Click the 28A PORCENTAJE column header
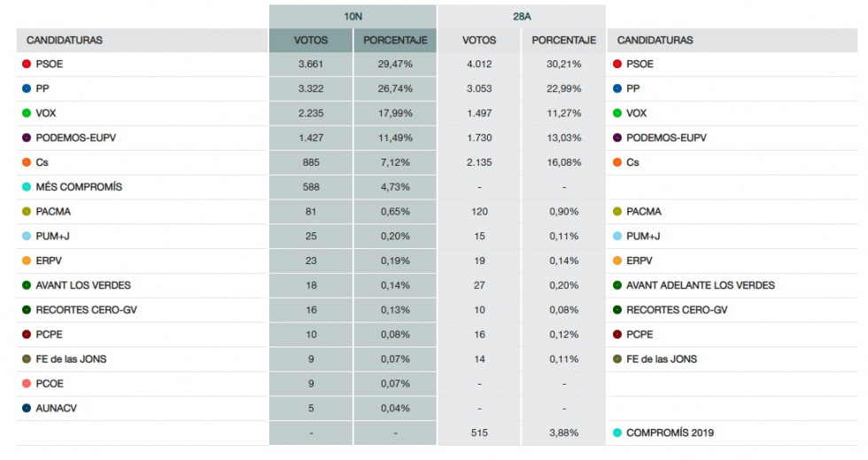The width and height of the screenshot is (868, 460). (x=563, y=41)
